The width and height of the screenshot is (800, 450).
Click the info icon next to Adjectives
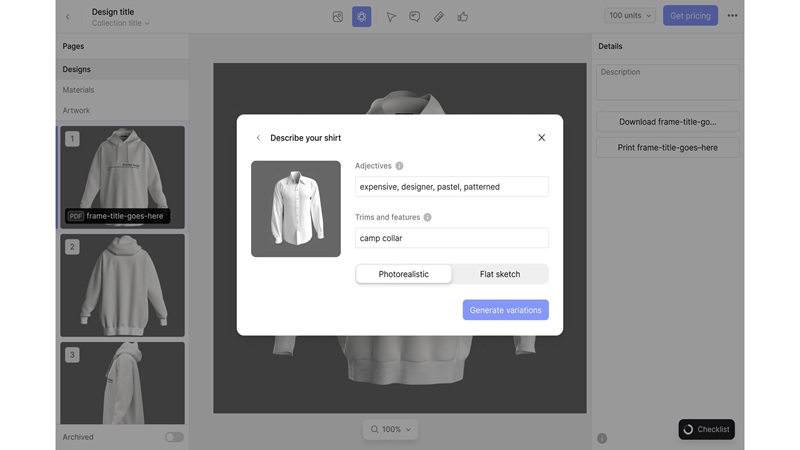pos(399,166)
